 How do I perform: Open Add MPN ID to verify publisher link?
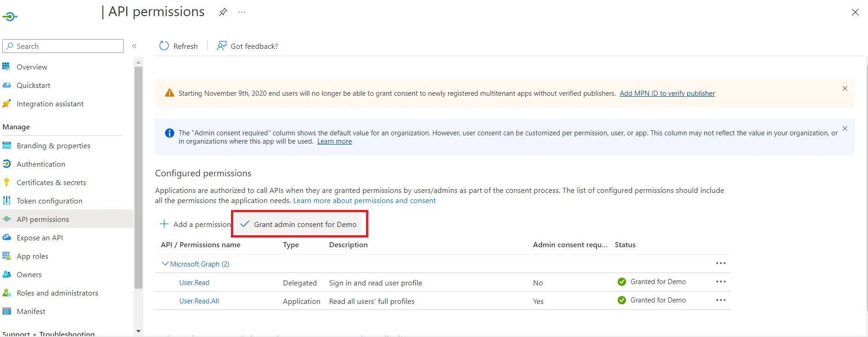pos(667,93)
